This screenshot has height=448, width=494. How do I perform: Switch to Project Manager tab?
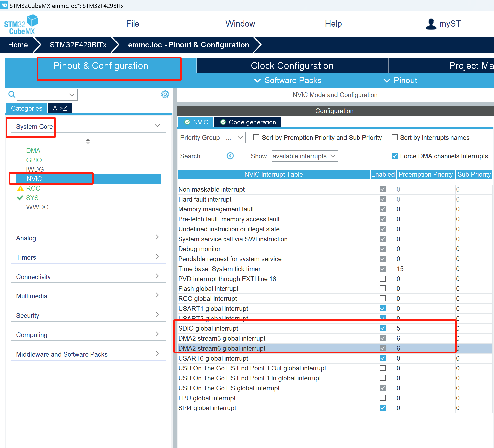[441, 66]
